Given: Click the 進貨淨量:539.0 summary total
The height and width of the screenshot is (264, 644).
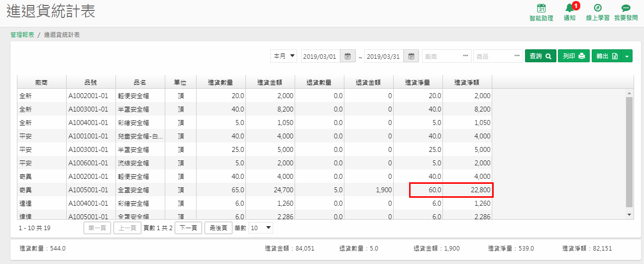Looking at the screenshot, I should point(511,248).
